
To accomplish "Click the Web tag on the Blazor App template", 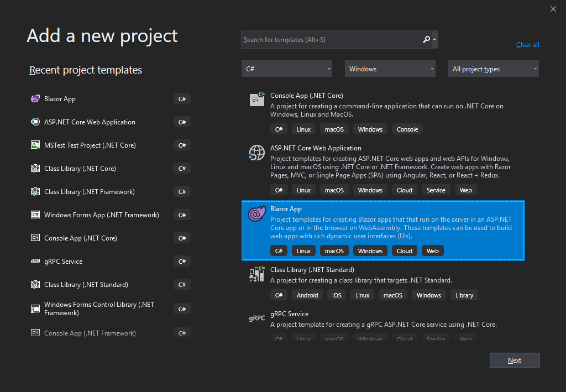I will point(432,251).
